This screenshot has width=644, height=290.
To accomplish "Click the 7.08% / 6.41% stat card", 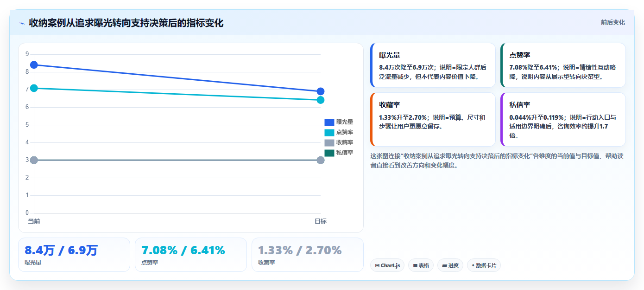I will coord(191,255).
